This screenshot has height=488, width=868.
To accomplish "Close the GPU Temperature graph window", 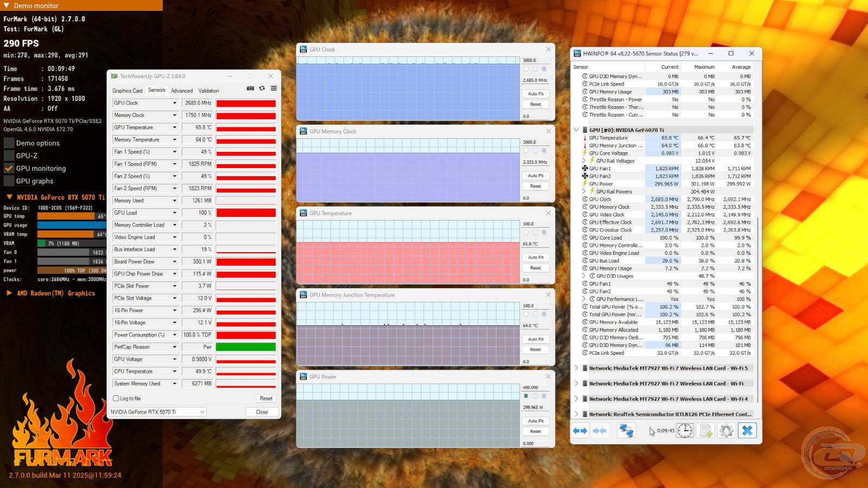I will pos(548,213).
